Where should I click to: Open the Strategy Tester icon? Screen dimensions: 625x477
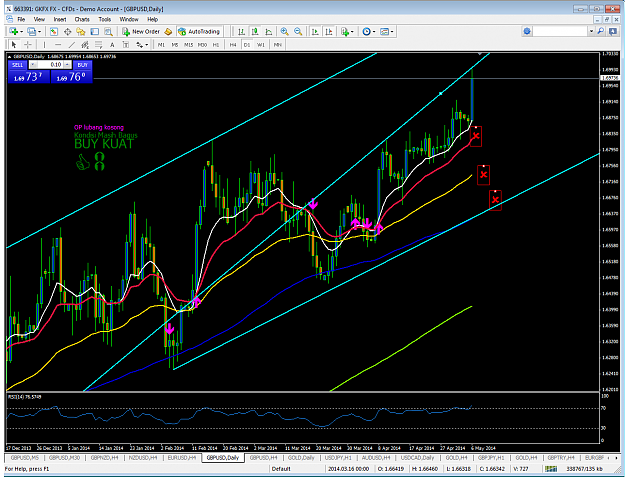[x=108, y=31]
